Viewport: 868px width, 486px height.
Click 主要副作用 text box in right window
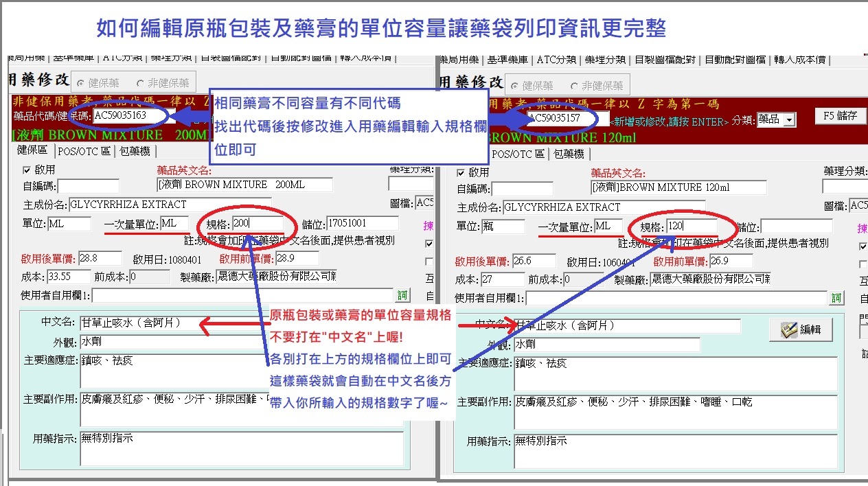pos(675,410)
